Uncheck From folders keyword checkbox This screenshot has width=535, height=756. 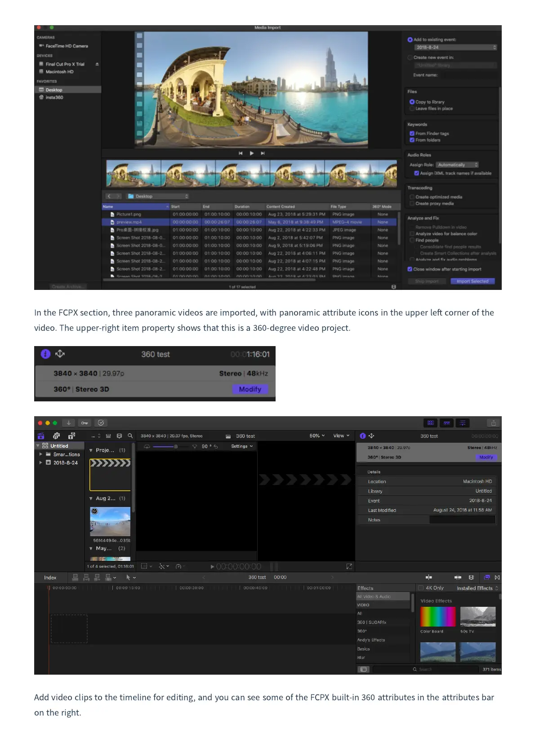tap(412, 140)
